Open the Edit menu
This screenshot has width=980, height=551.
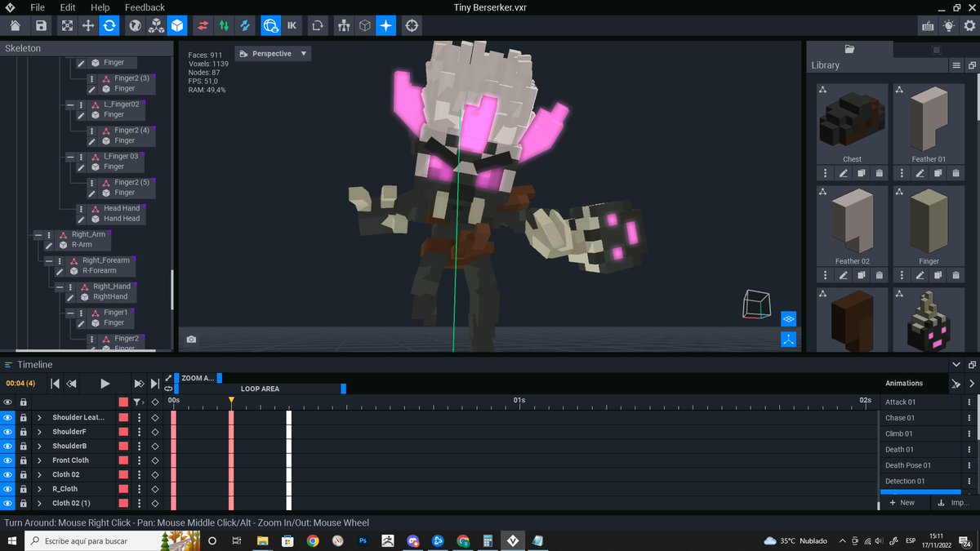tap(68, 7)
